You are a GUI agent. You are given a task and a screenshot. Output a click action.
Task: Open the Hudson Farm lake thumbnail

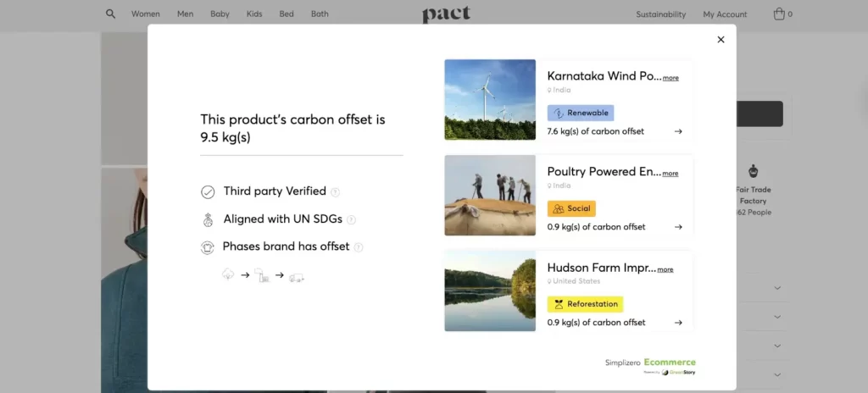[x=490, y=291]
